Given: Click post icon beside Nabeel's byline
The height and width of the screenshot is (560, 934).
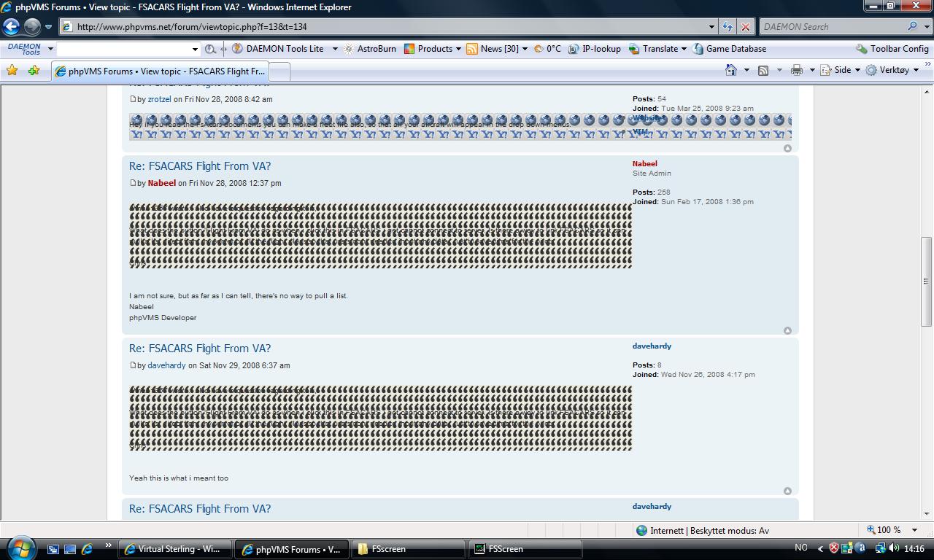Looking at the screenshot, I should 133,183.
